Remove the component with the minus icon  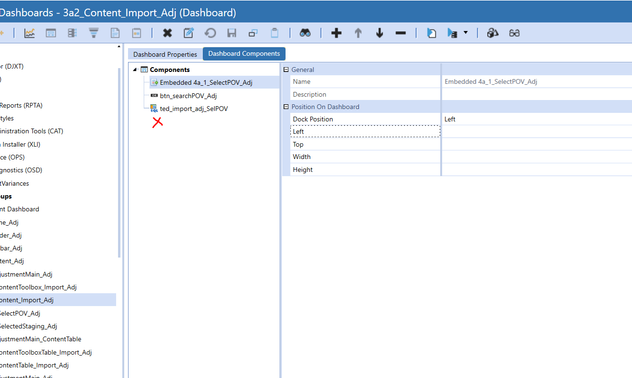coord(401,33)
